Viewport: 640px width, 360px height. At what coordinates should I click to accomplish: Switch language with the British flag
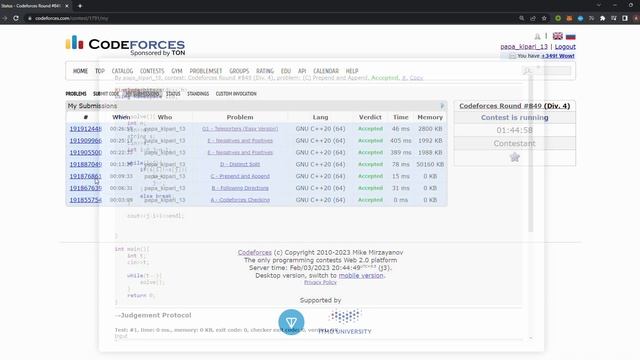coord(558,36)
